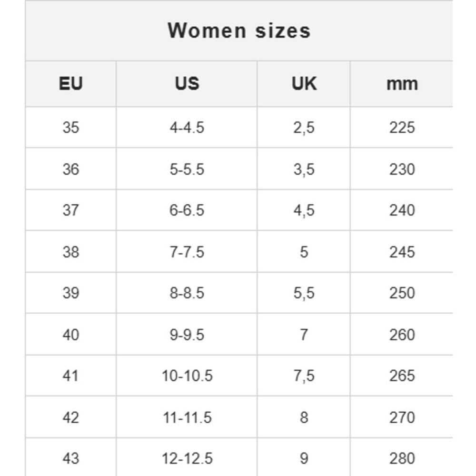
Task: Click the 225 mm cell
Action: click(402, 128)
